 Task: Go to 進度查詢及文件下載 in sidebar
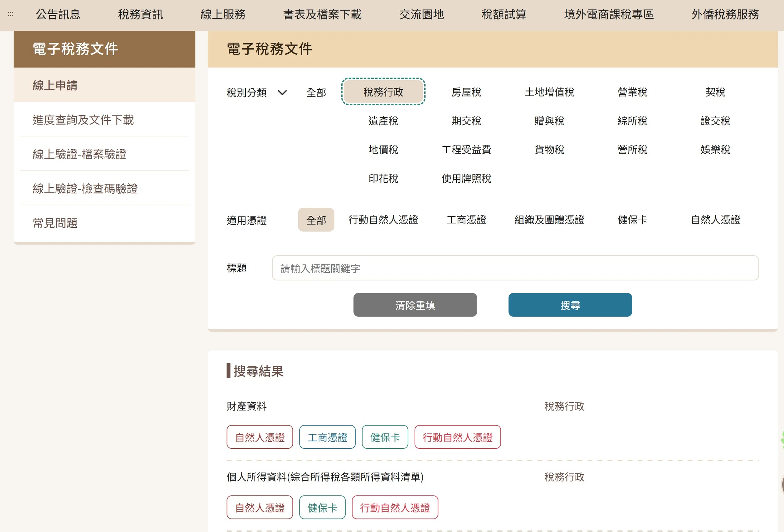coord(83,120)
